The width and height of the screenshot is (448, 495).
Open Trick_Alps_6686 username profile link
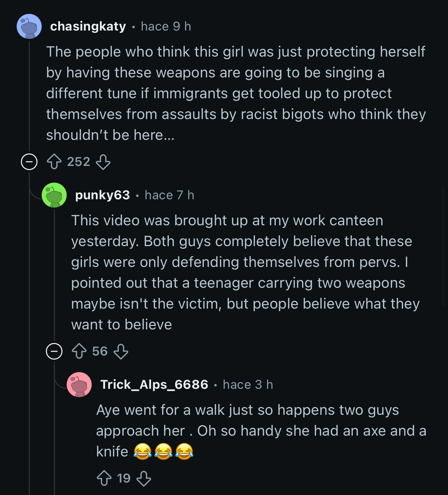tap(154, 385)
